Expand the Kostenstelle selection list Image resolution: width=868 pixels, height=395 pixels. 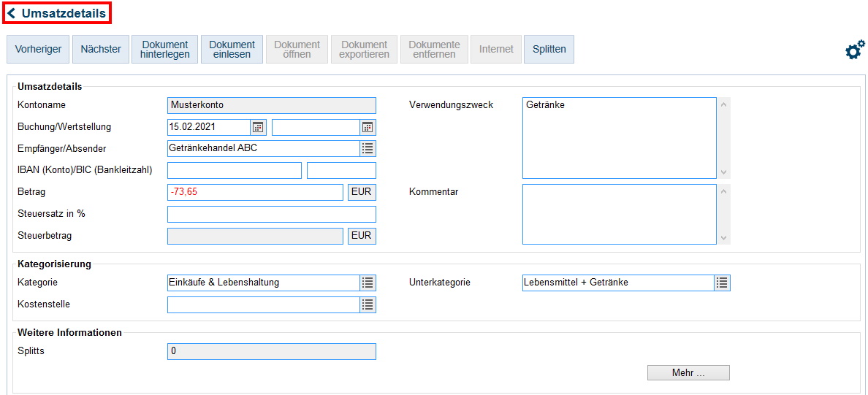[x=368, y=304]
